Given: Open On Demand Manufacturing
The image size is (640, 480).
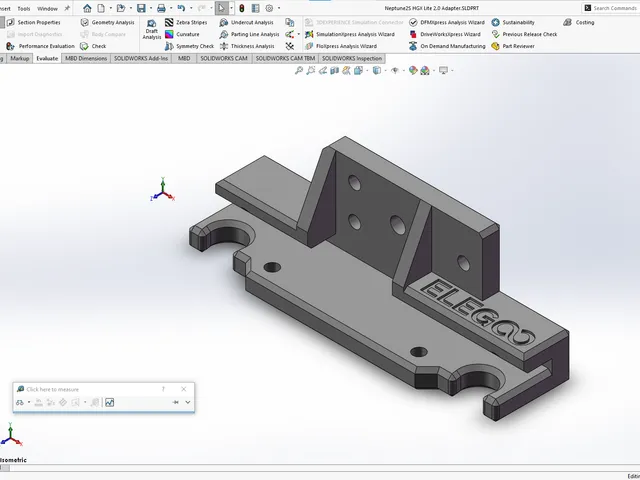Looking at the screenshot, I should pyautogui.click(x=447, y=46).
